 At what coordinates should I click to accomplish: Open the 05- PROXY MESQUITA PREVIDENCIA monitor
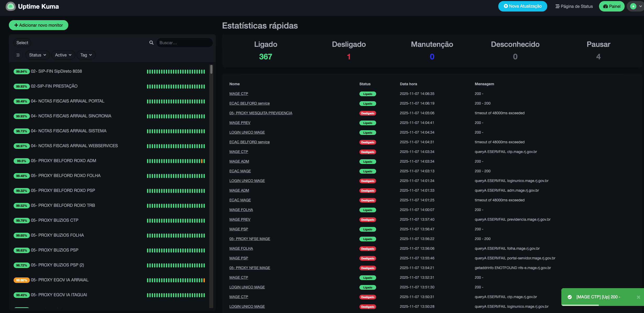coord(261,113)
